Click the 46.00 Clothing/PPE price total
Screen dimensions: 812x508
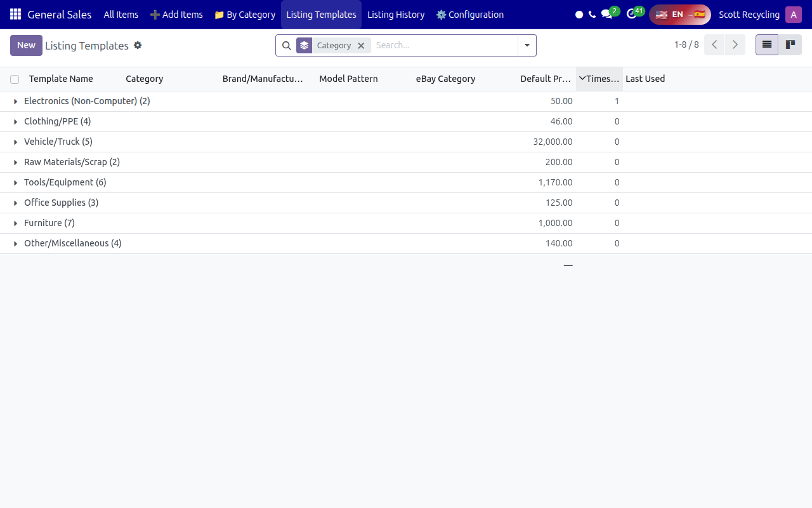click(561, 121)
